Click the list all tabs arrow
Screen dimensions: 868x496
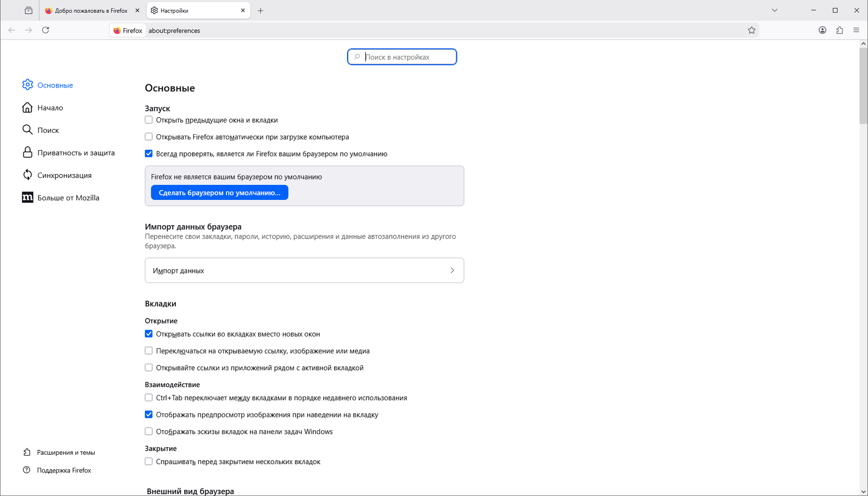(775, 10)
